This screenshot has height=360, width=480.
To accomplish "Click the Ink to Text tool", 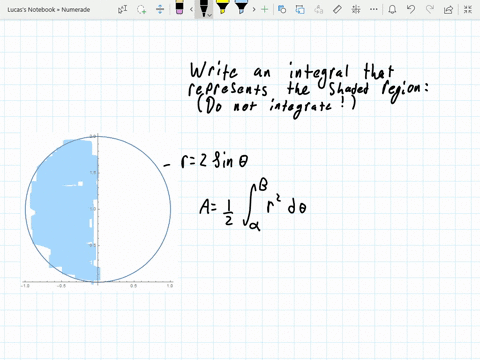I will (x=319, y=9).
